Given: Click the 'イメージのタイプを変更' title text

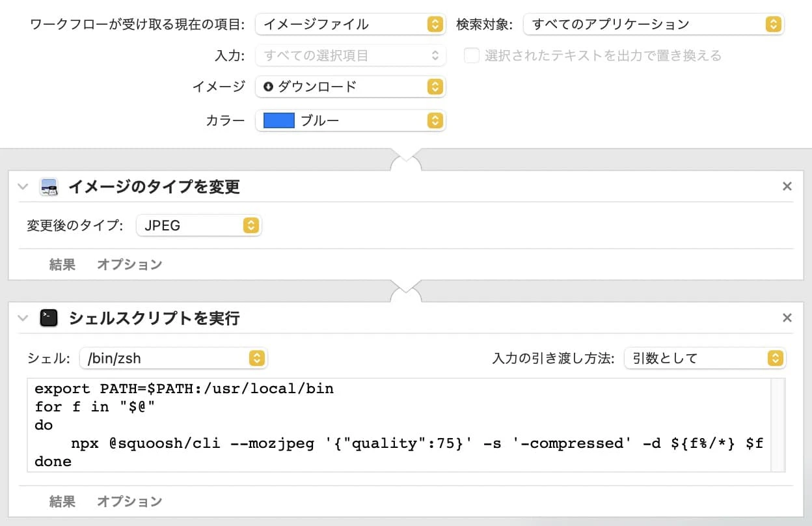Looking at the screenshot, I should (154, 187).
